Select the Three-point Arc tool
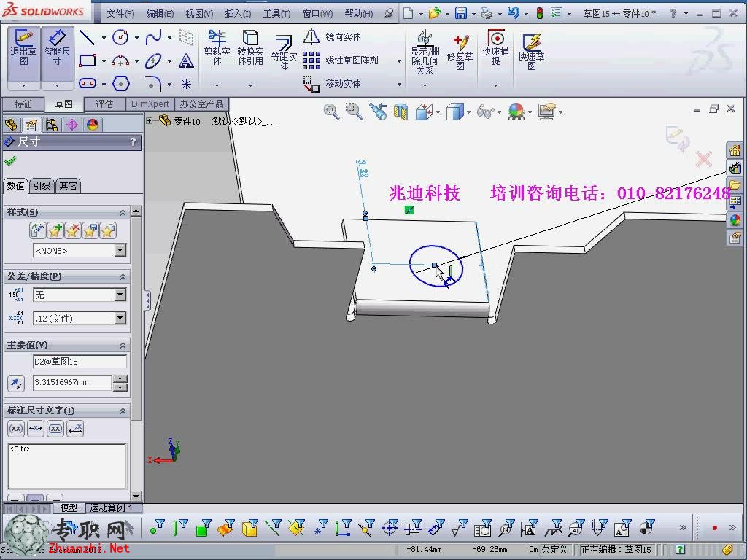This screenshot has height=560, width=747. coord(120,61)
